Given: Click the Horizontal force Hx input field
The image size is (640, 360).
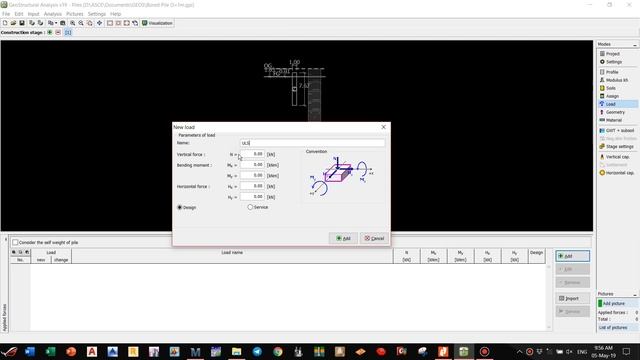Looking at the screenshot, I should [x=252, y=186].
